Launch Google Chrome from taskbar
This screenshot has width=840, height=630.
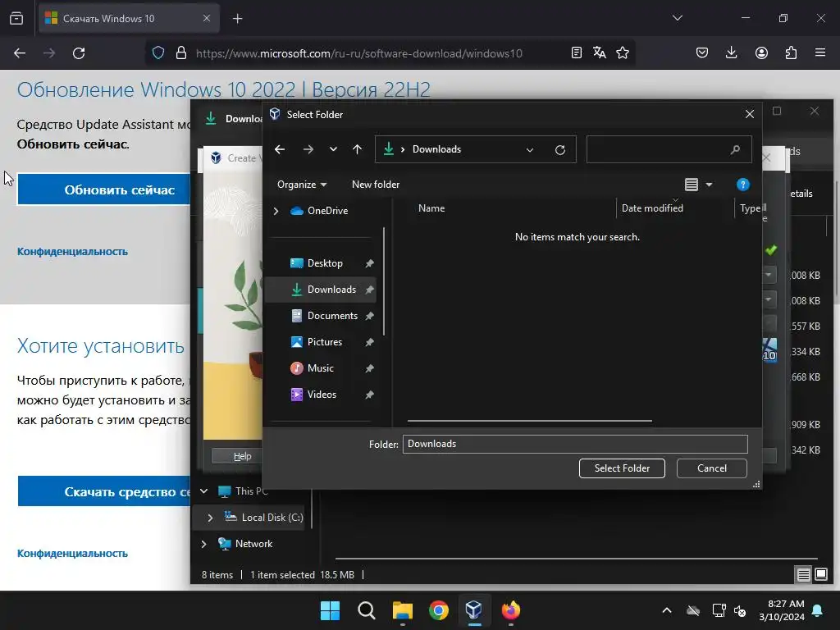(x=438, y=610)
